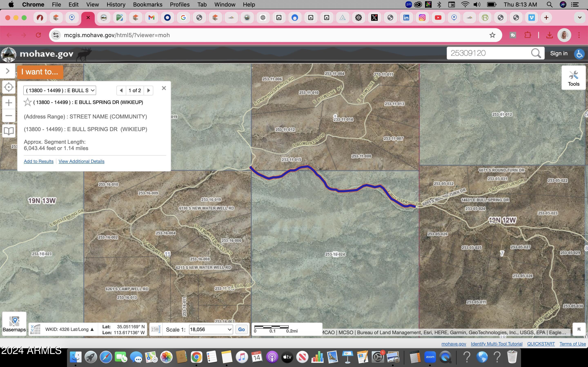
Task: Open the result selector dropdown
Action: 60,90
